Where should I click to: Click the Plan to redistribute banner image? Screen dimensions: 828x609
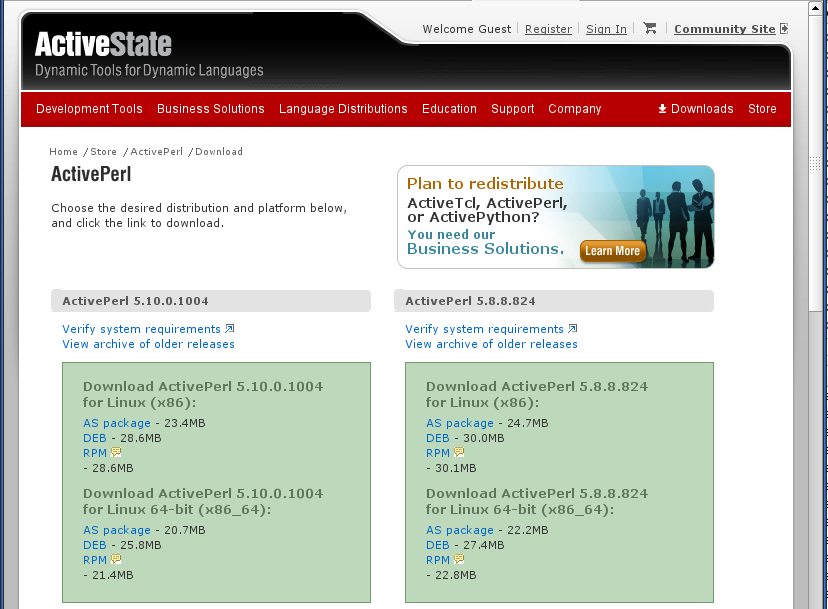(556, 217)
